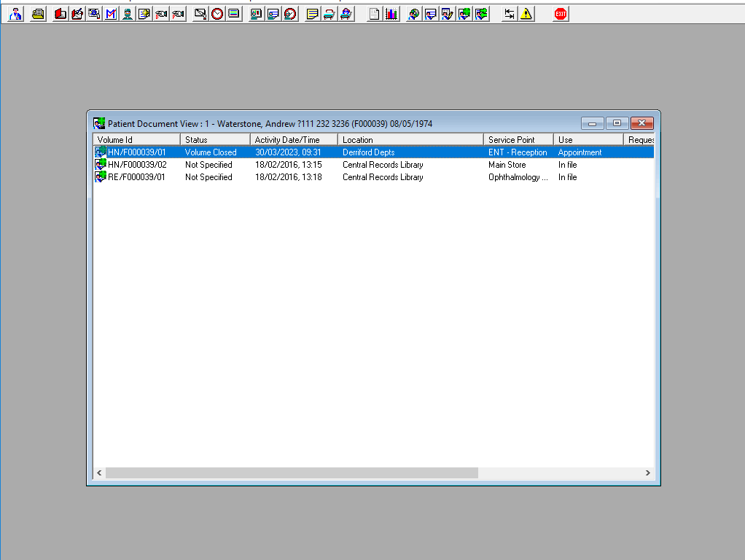Screen dimensions: 745x560
Task: Click the person form with green globe icon
Action: (464, 14)
